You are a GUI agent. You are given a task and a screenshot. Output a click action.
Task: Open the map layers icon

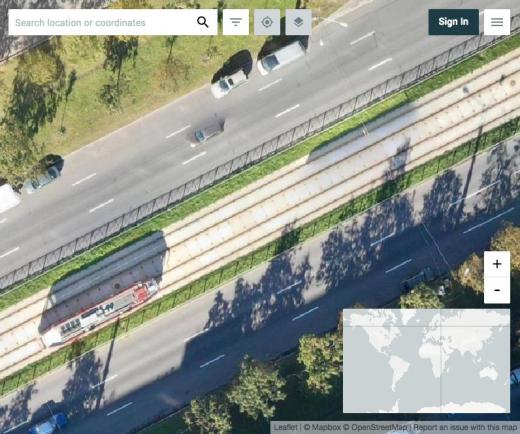pyautogui.click(x=298, y=22)
